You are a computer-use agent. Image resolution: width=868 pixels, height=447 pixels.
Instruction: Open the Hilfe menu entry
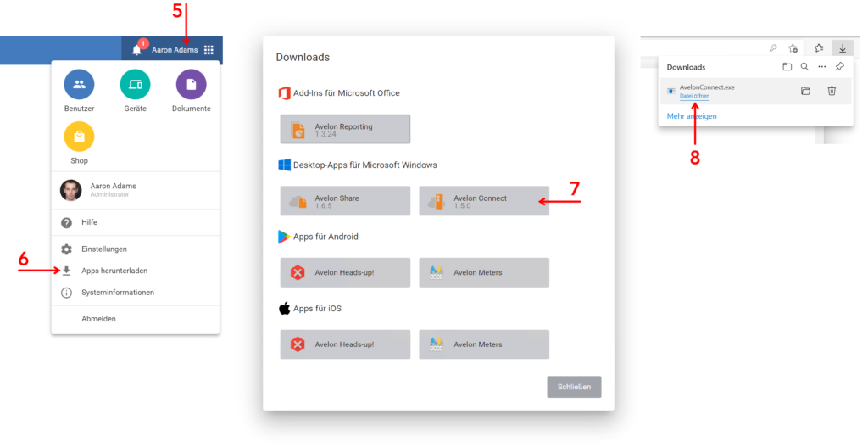(135, 222)
